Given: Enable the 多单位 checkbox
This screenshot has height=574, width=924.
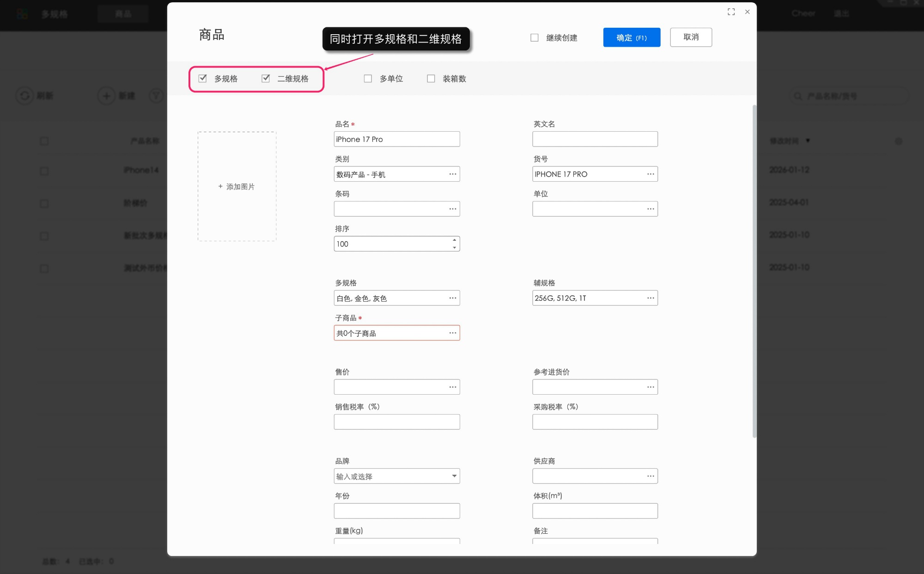Looking at the screenshot, I should tap(368, 79).
